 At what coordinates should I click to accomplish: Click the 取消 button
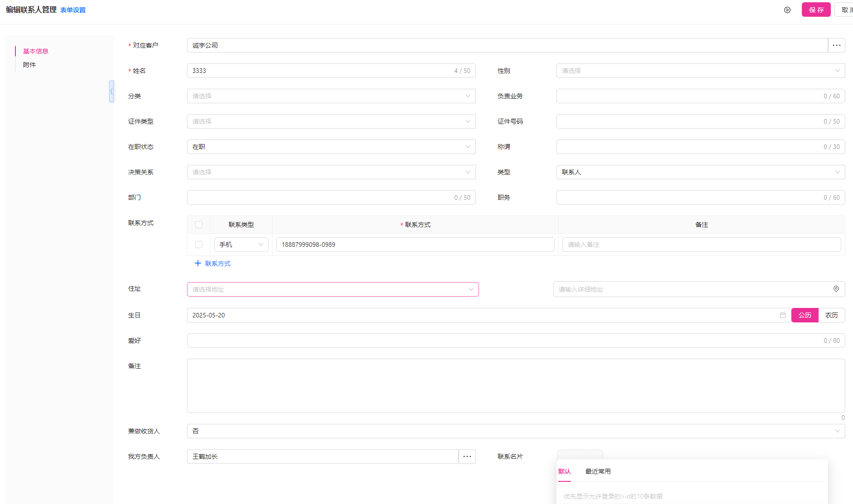click(845, 10)
